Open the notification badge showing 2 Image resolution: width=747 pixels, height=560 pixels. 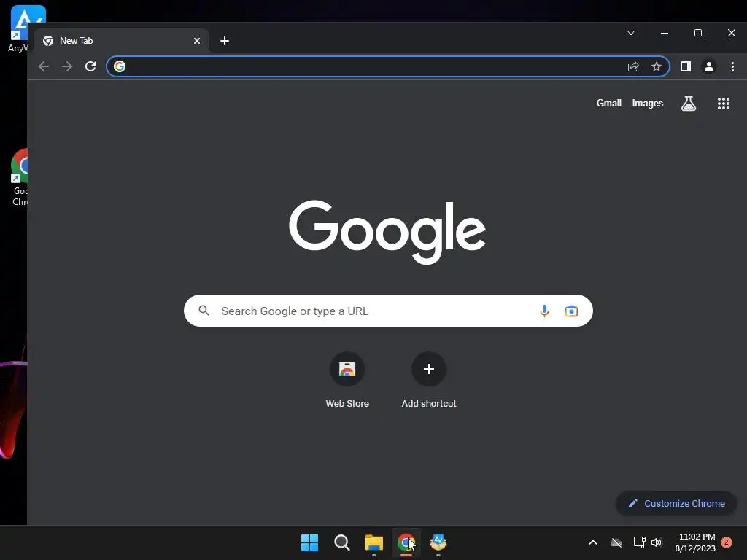727,542
